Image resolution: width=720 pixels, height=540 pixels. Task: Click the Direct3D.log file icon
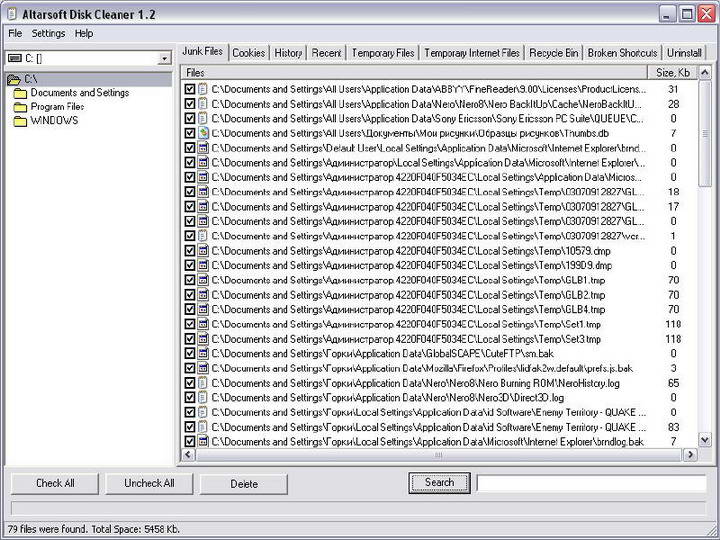(x=203, y=398)
